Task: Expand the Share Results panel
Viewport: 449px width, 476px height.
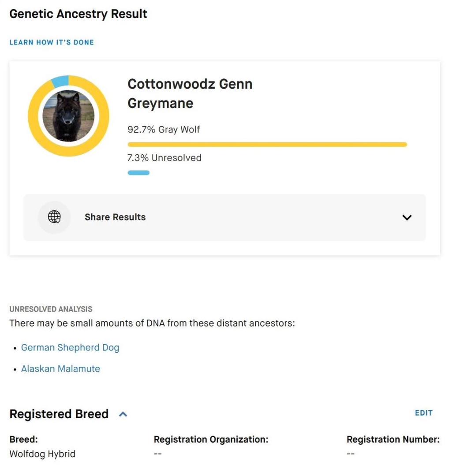Action: (224, 217)
